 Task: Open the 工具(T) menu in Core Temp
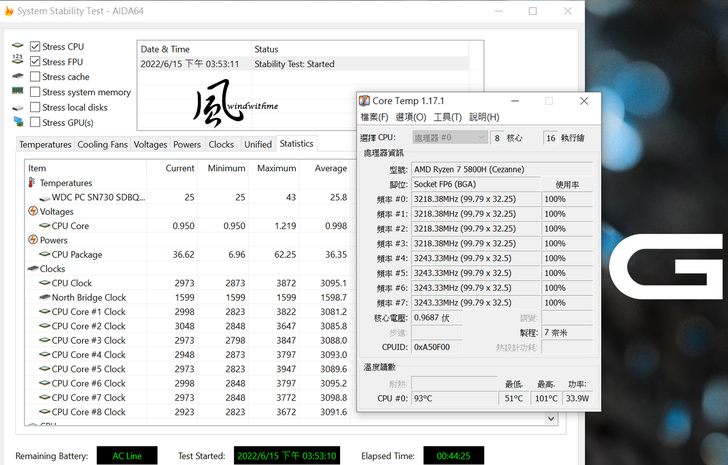(x=448, y=117)
